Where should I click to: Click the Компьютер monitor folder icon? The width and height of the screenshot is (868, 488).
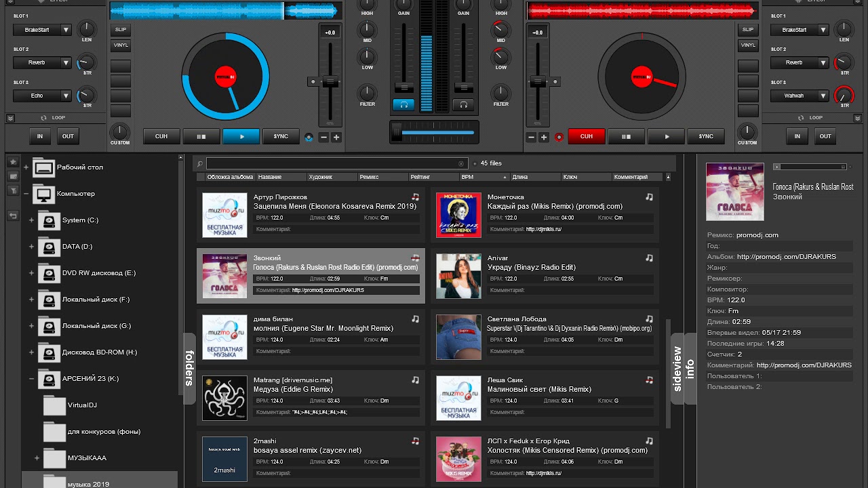pos(44,194)
